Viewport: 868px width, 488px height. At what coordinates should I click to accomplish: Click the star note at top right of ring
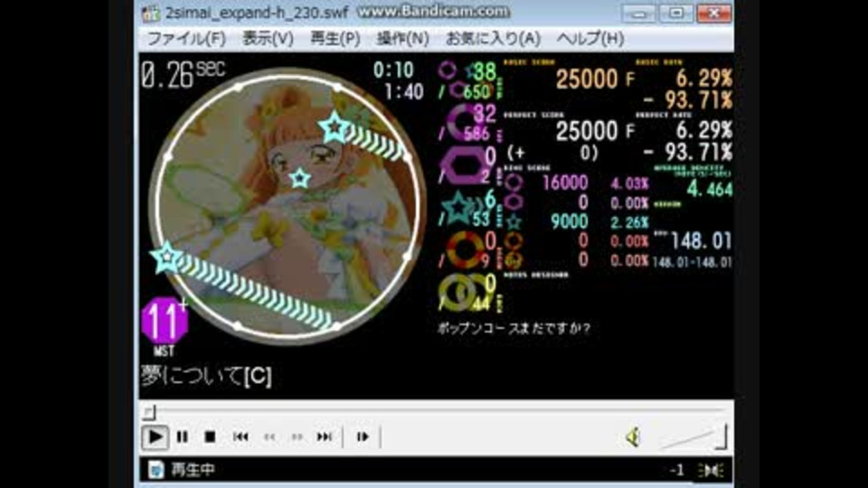(x=335, y=127)
